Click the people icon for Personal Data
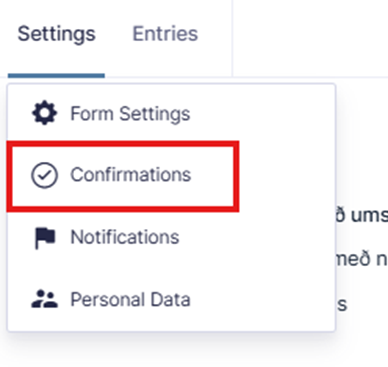This screenshot has height=367, width=388. pos(45,299)
